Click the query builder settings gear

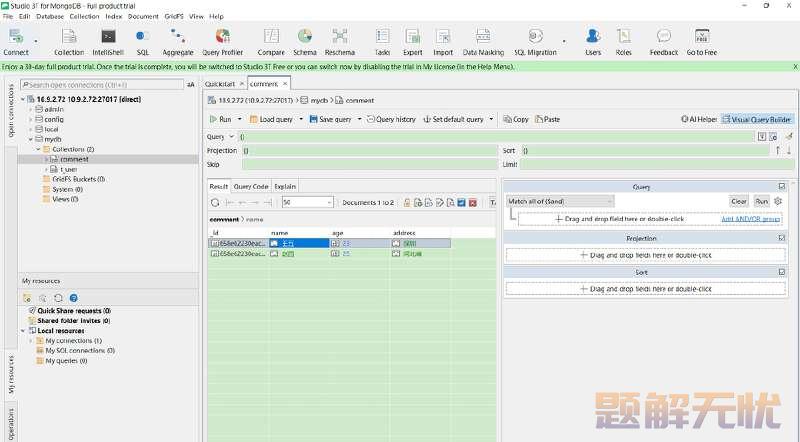tap(778, 201)
